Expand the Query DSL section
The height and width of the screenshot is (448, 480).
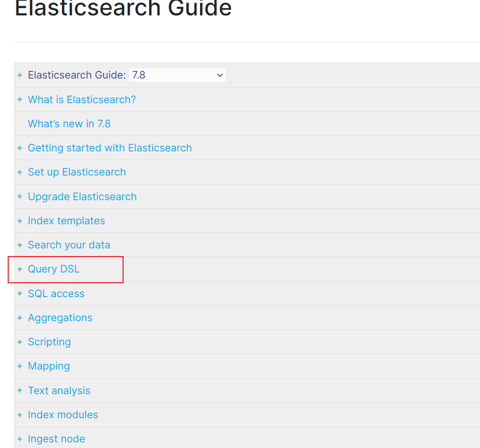[20, 269]
